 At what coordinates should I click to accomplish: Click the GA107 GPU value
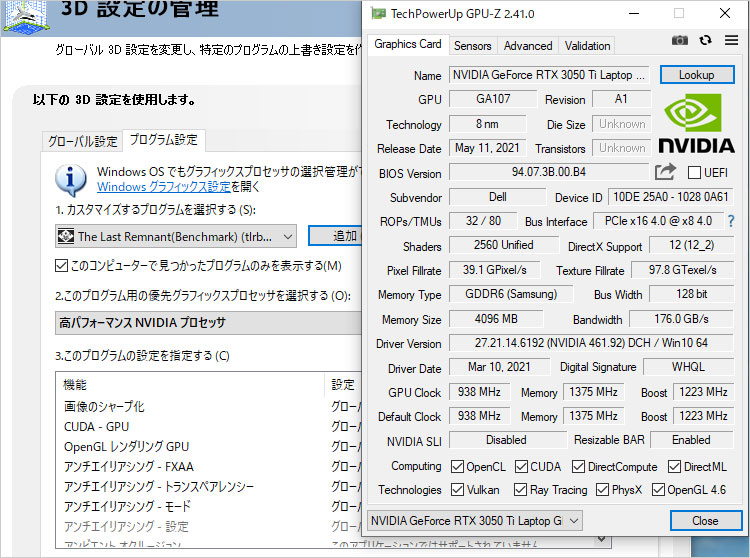click(493, 99)
